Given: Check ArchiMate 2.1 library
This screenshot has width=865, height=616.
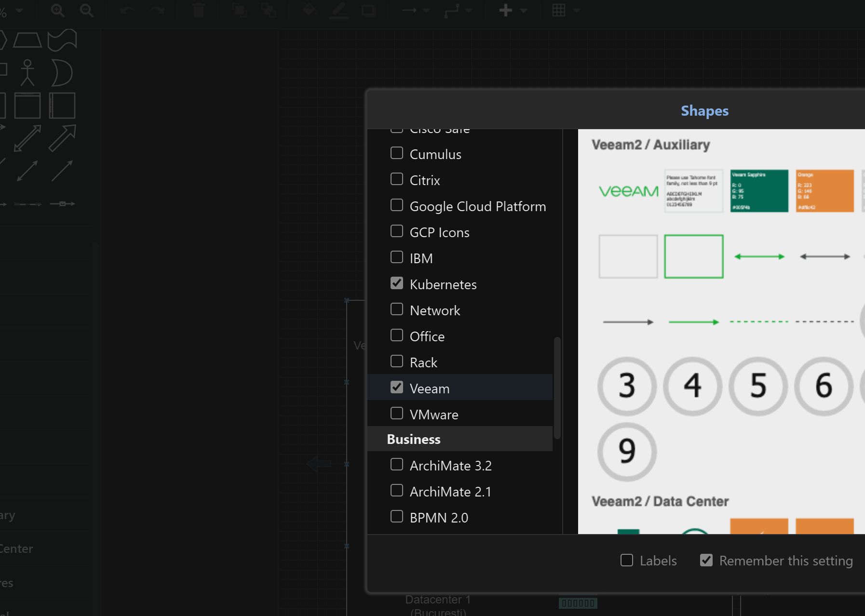Looking at the screenshot, I should [397, 491].
